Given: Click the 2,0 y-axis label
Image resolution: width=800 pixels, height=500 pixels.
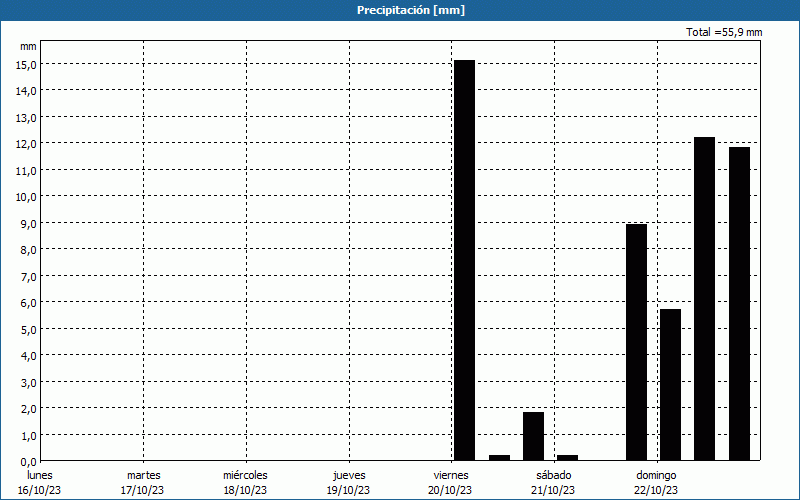Looking at the screenshot, I should click(28, 409).
